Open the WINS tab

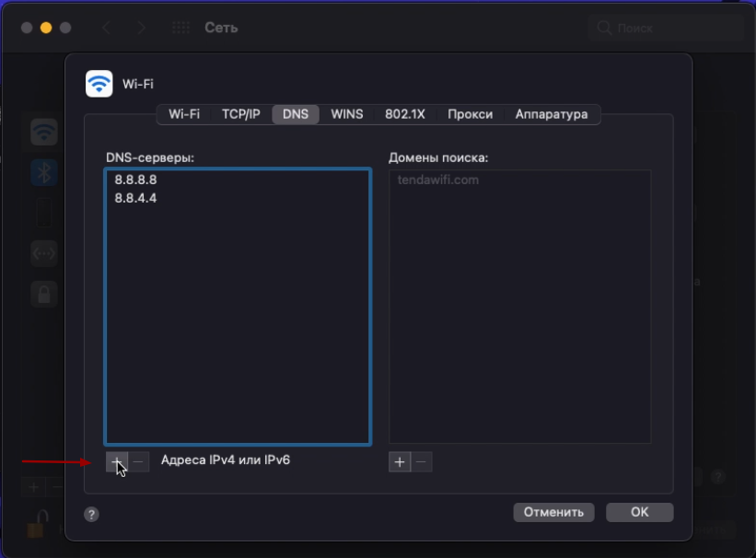tap(347, 114)
